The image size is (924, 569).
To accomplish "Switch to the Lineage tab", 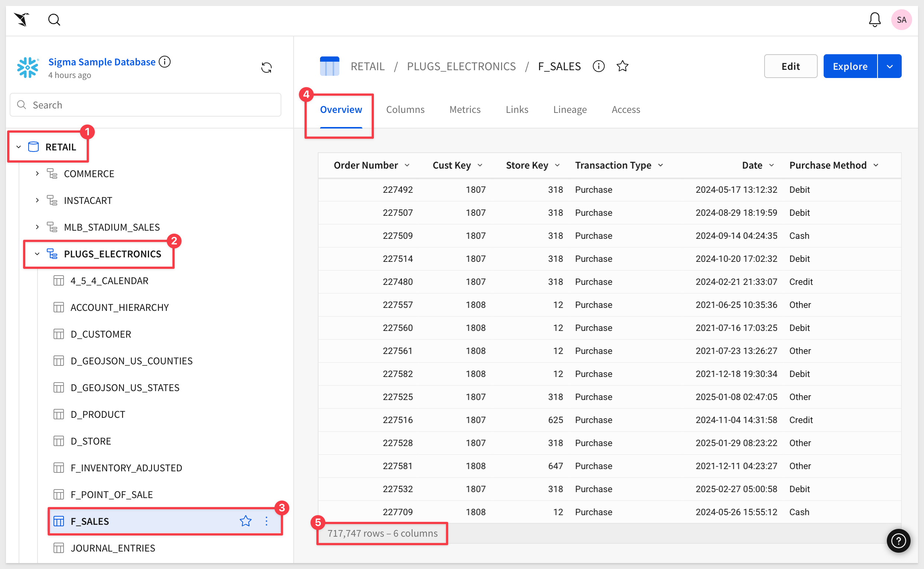I will pyautogui.click(x=570, y=110).
